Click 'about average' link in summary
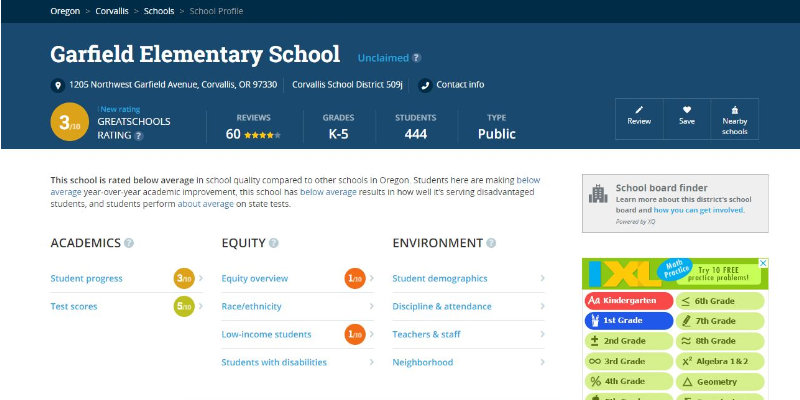This screenshot has height=400, width=800. 206,204
